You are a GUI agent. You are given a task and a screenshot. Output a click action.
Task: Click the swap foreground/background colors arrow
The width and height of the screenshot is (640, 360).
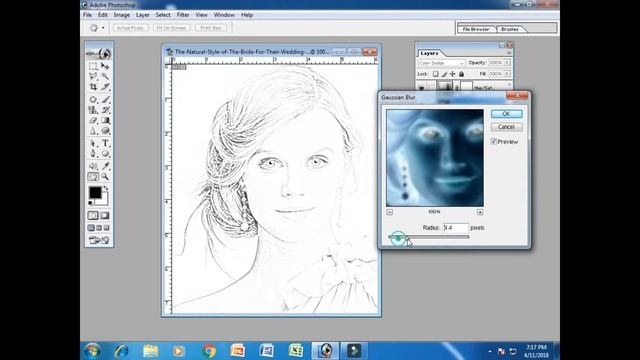coord(106,188)
